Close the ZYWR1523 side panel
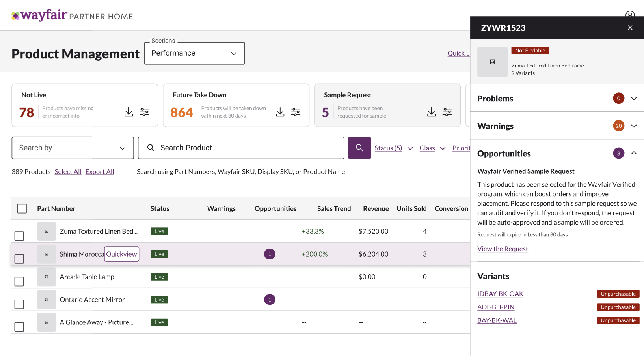The image size is (644, 356). click(x=630, y=28)
